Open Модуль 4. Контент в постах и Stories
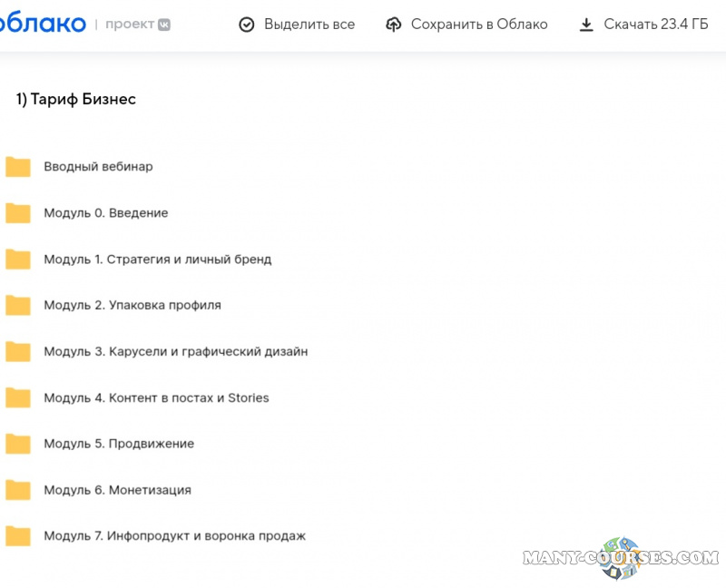Image resolution: width=726 pixels, height=588 pixels. tap(156, 397)
